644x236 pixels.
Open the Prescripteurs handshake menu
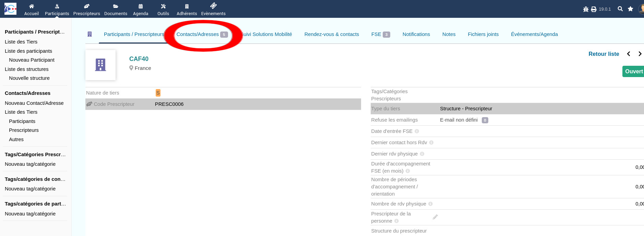(x=86, y=7)
